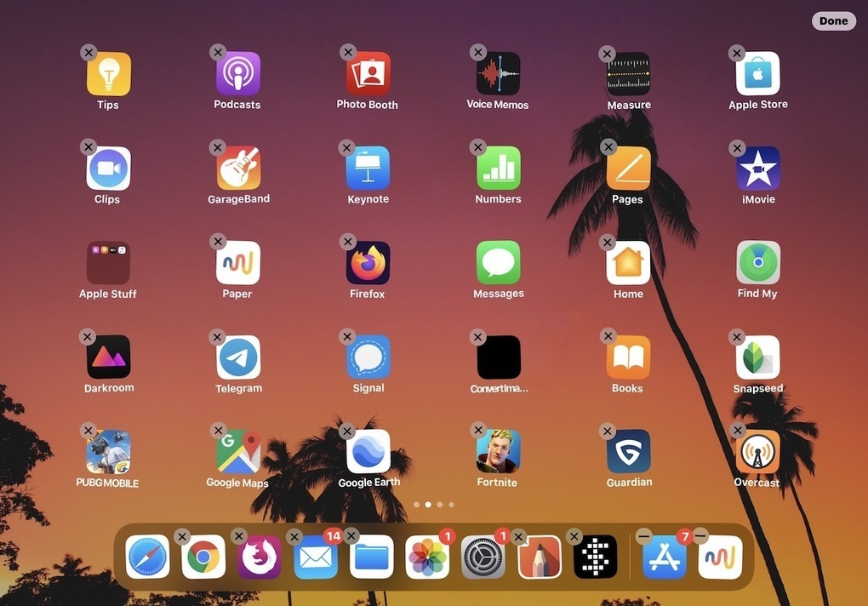The width and height of the screenshot is (868, 606).
Task: Open the Apple Stuff folder
Action: pos(109,263)
